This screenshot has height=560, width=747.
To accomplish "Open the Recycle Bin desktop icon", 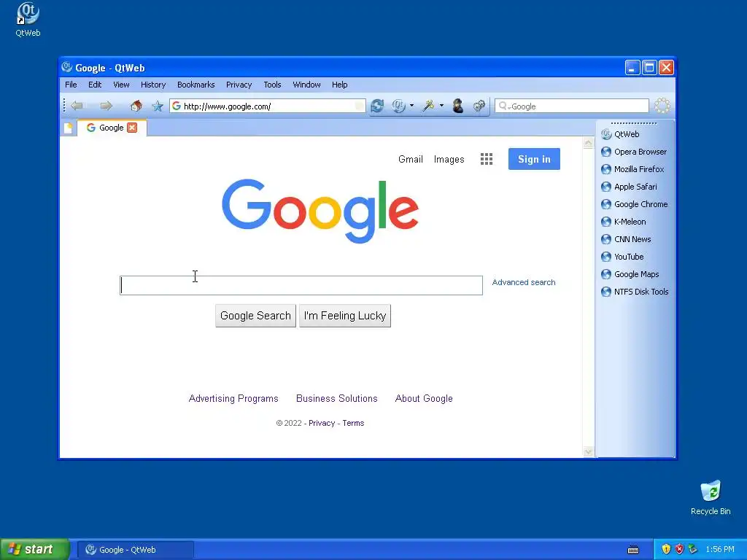I will (x=711, y=498).
